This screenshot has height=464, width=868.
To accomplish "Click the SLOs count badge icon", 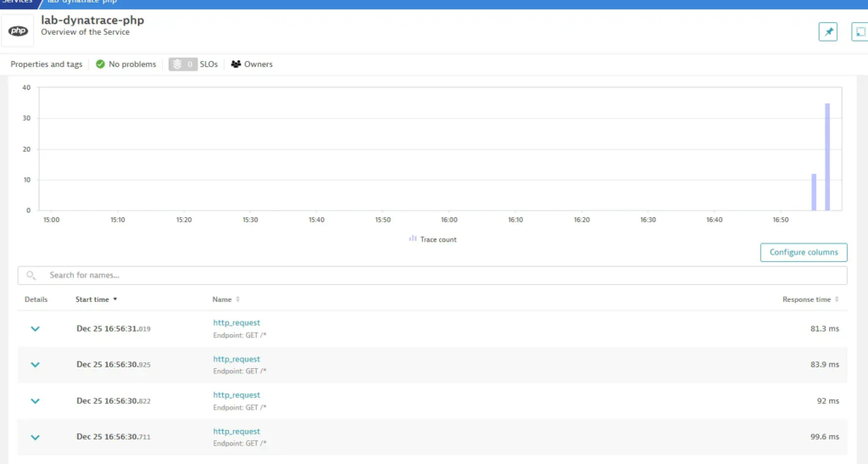I will tap(182, 64).
